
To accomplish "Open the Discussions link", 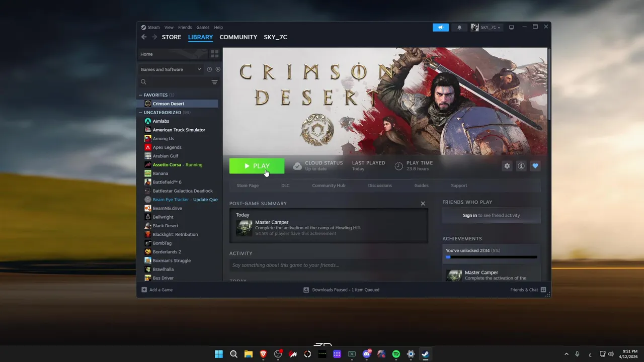I will [380, 186].
